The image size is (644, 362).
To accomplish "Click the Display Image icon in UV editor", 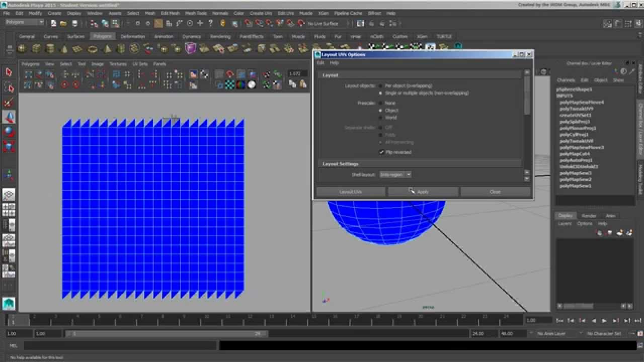I will pyautogui.click(x=194, y=74).
